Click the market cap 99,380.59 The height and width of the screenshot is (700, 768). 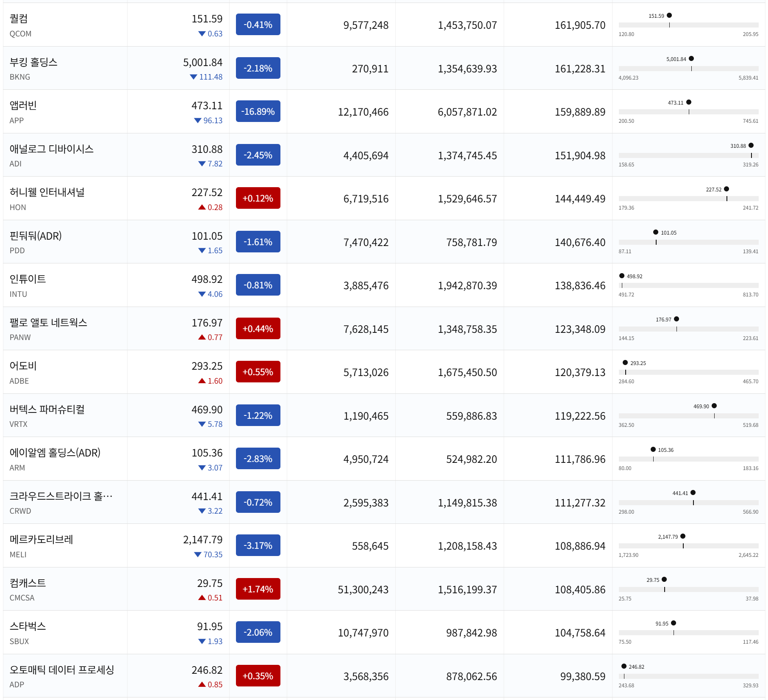(583, 677)
